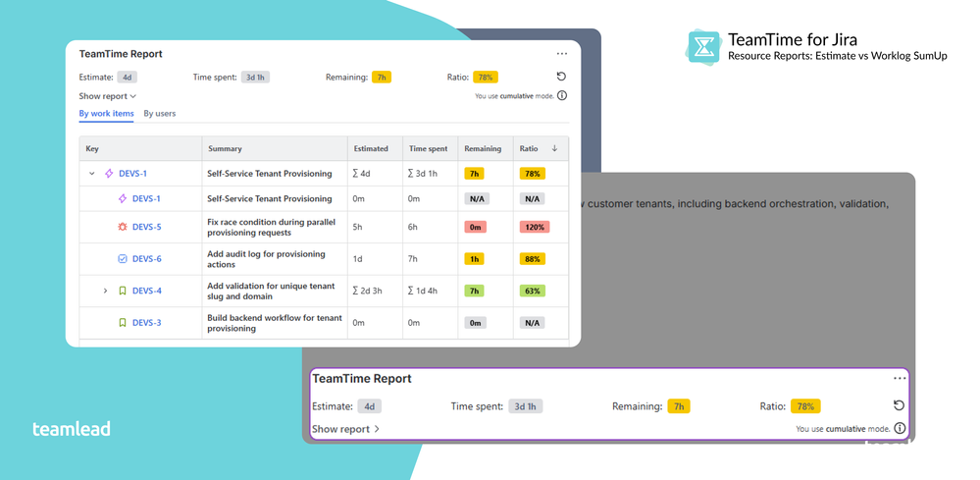Image resolution: width=980 pixels, height=480 pixels.
Task: Click the yellow 78% badge in the DEVS-1 row
Action: point(532,174)
